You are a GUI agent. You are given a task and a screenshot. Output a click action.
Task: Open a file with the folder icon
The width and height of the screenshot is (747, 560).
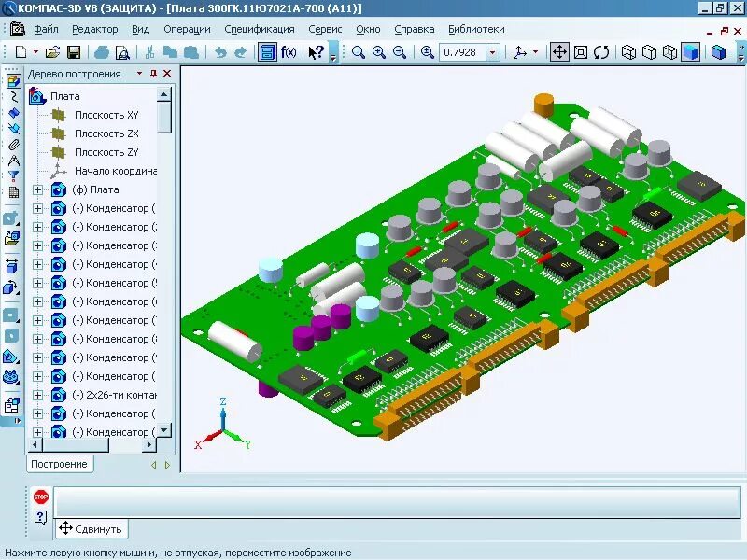[52, 52]
